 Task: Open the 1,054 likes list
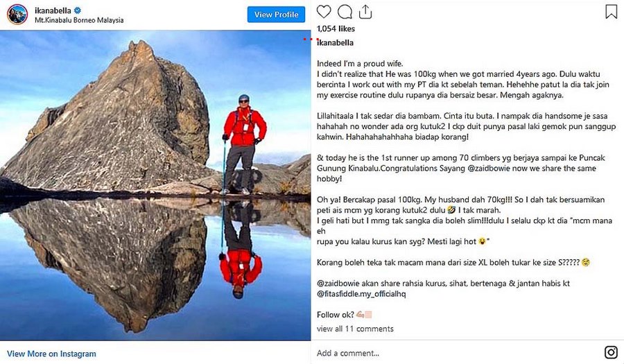tap(336, 29)
